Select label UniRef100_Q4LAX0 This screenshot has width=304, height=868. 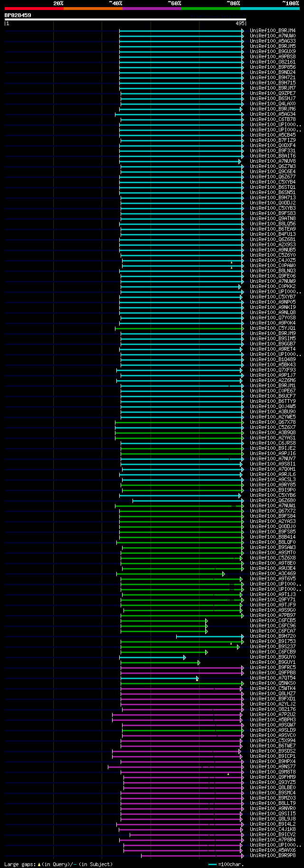coord(273,104)
